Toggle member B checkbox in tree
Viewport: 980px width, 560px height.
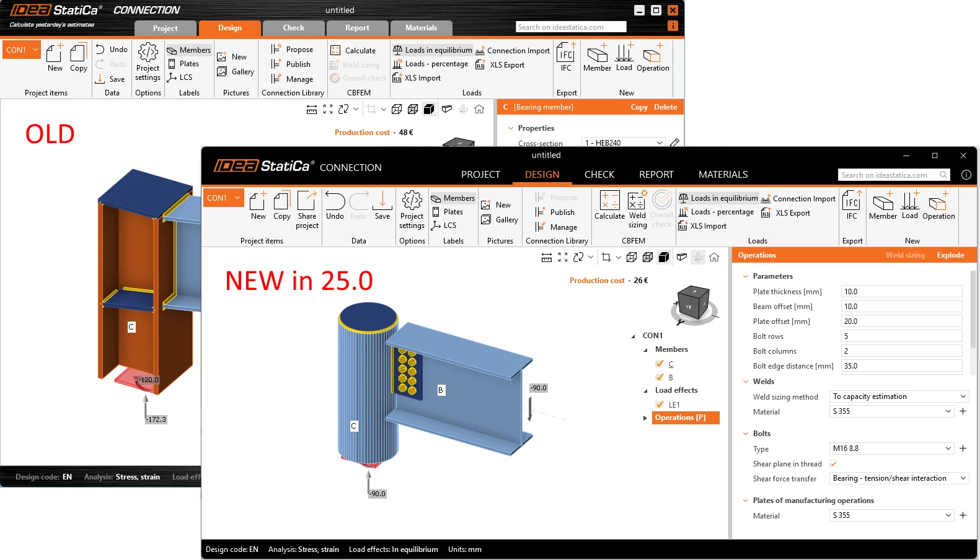660,377
